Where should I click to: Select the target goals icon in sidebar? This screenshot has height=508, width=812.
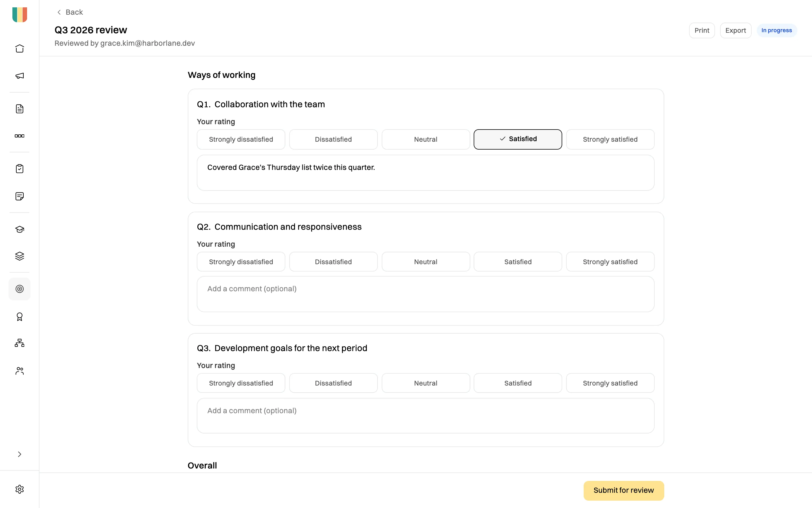click(x=19, y=289)
